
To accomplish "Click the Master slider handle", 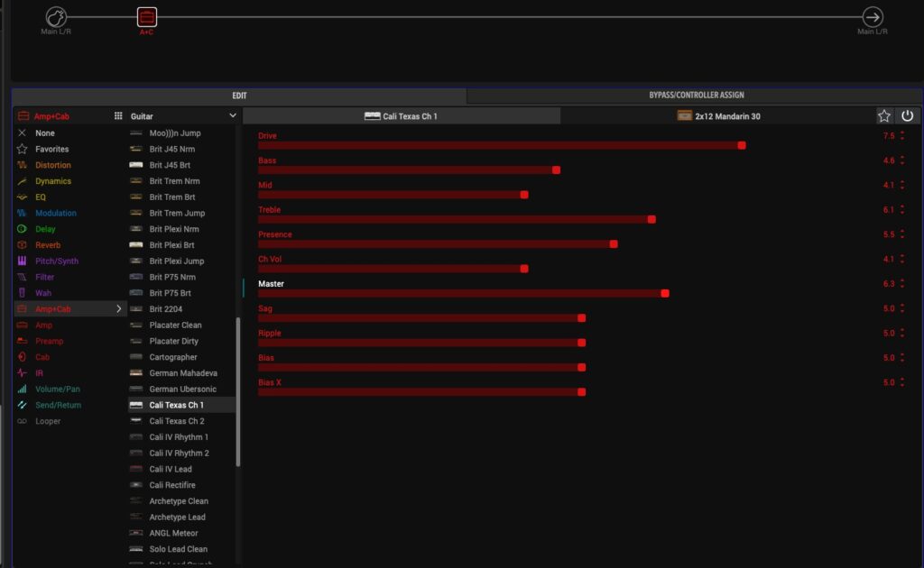I will pyautogui.click(x=665, y=293).
